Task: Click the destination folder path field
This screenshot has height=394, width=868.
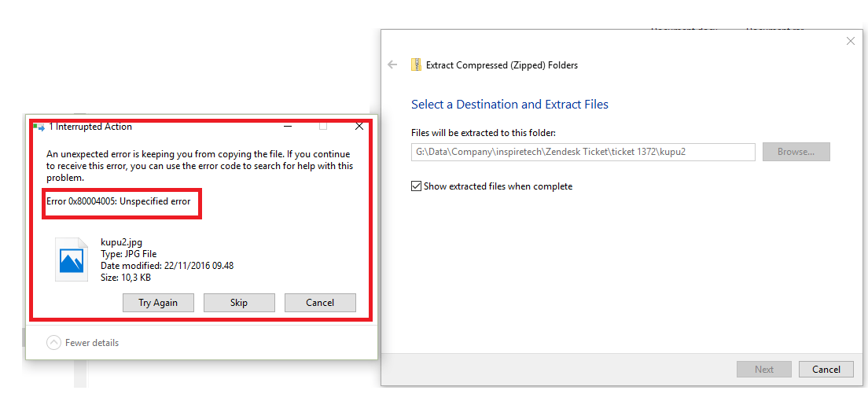Action: pos(583,152)
